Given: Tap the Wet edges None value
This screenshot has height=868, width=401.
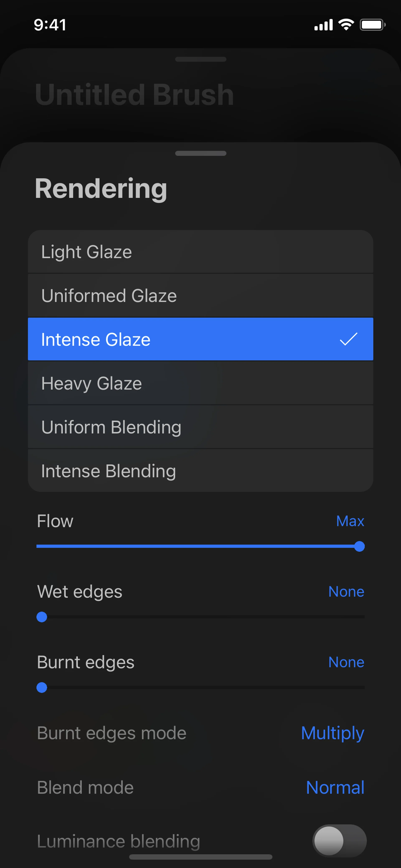Looking at the screenshot, I should point(346,591).
